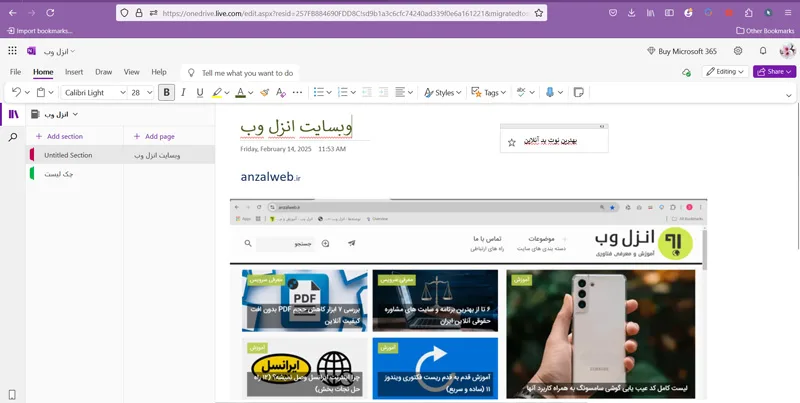Click Add page

154,136
